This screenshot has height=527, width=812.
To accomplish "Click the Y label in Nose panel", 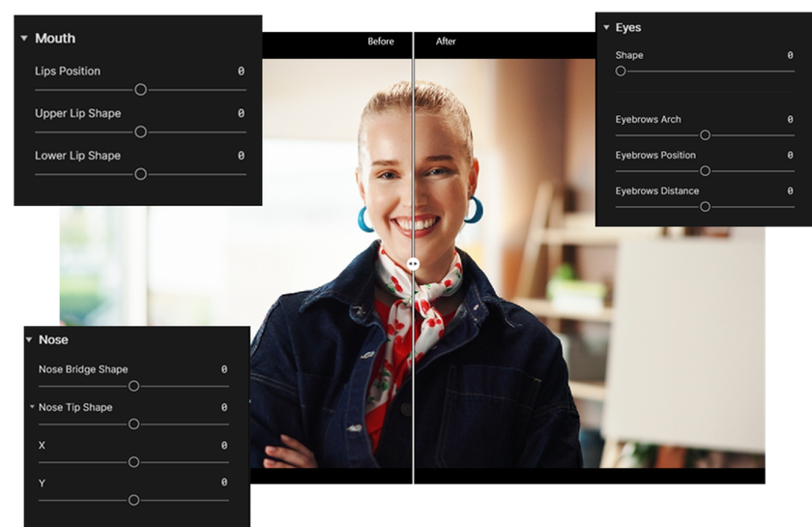I will click(42, 483).
